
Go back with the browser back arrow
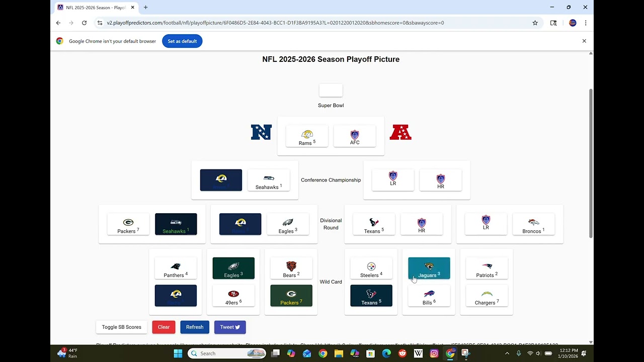tap(58, 23)
